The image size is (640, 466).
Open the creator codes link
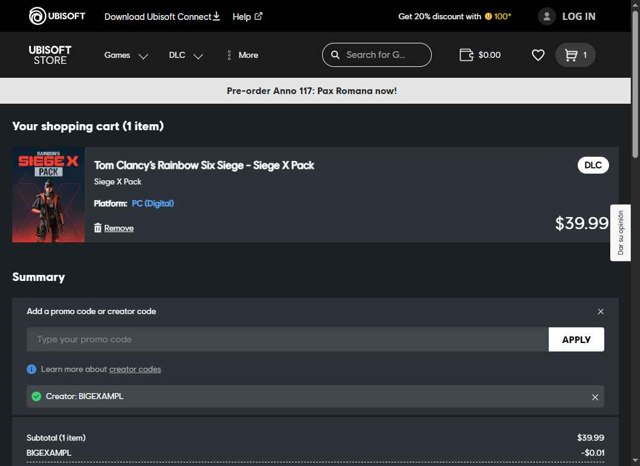(x=135, y=369)
